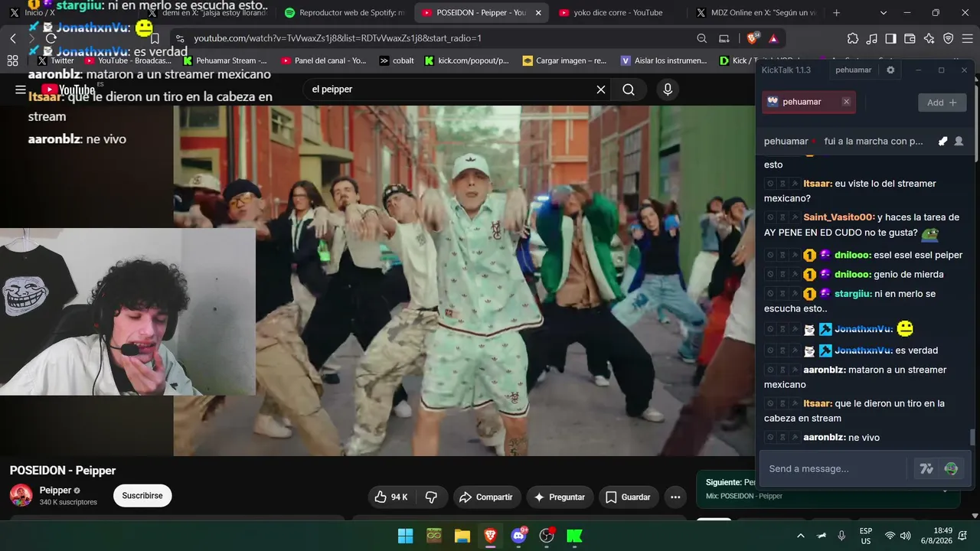Image resolution: width=980 pixels, height=551 pixels.
Task: Click the KickTalk chat scrollbar
Action: tap(972, 436)
